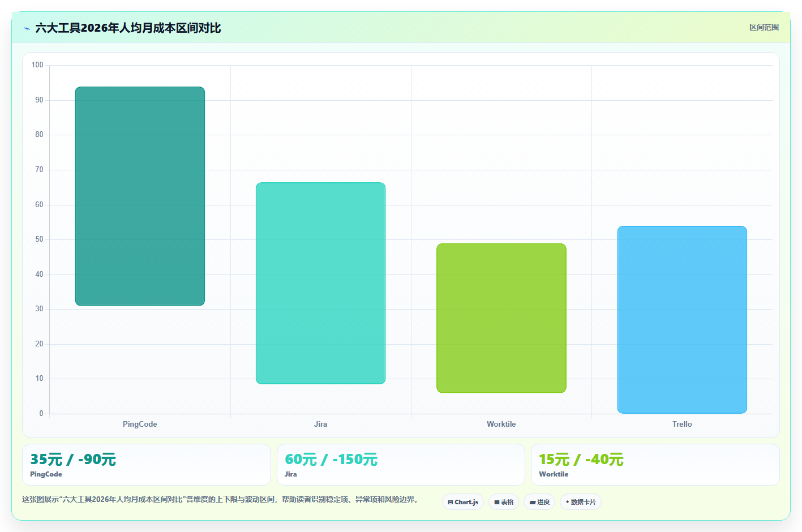Click the Jira x-axis label
The width and height of the screenshot is (802, 532).
pyautogui.click(x=320, y=424)
